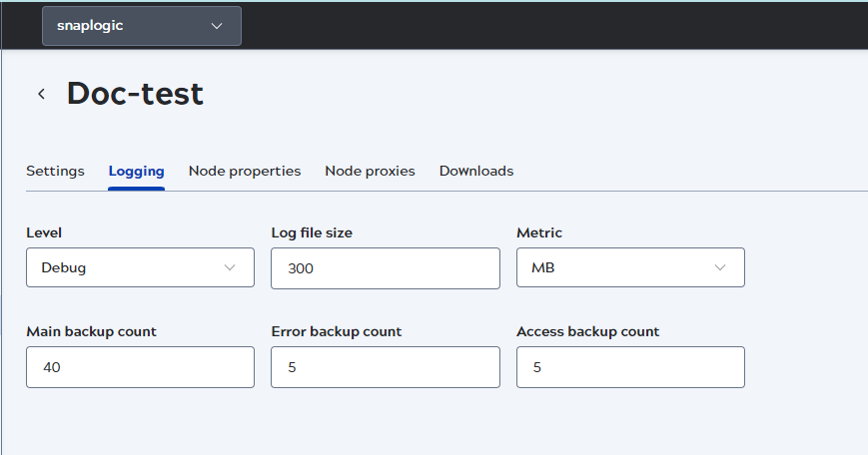This screenshot has width=868, height=455.
Task: Go to the Node proxies tab
Action: point(370,171)
